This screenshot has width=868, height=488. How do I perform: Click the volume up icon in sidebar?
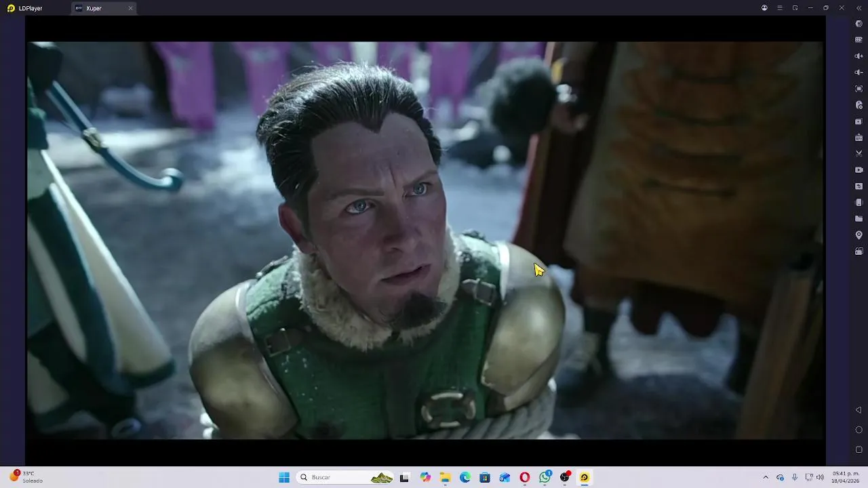pyautogui.click(x=859, y=56)
